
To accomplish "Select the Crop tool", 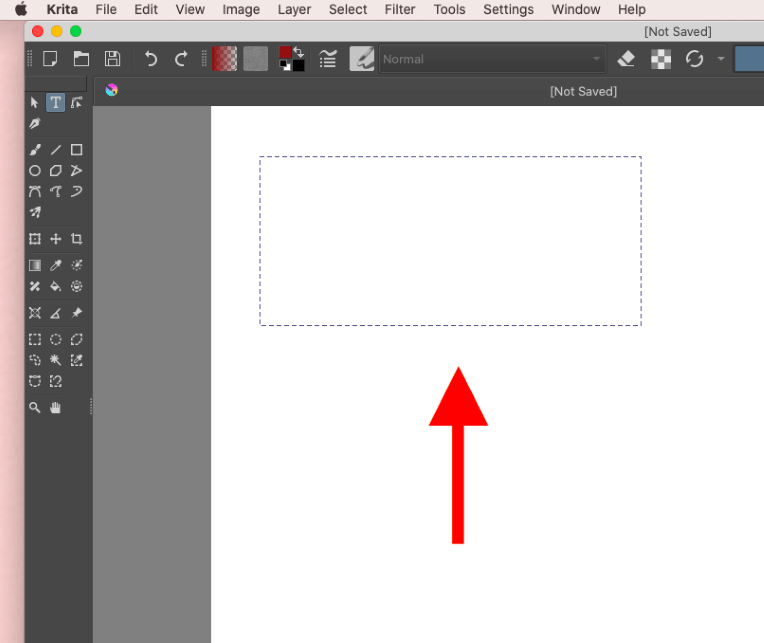I will (76, 239).
